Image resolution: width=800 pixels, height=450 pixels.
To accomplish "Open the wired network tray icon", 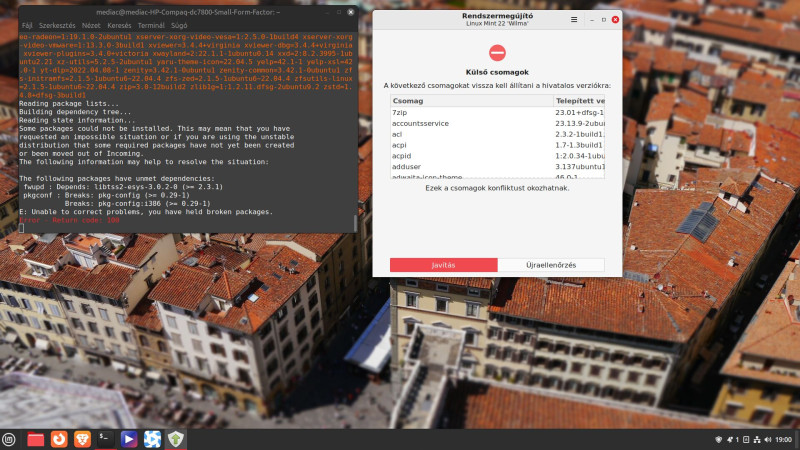I will [757, 440].
